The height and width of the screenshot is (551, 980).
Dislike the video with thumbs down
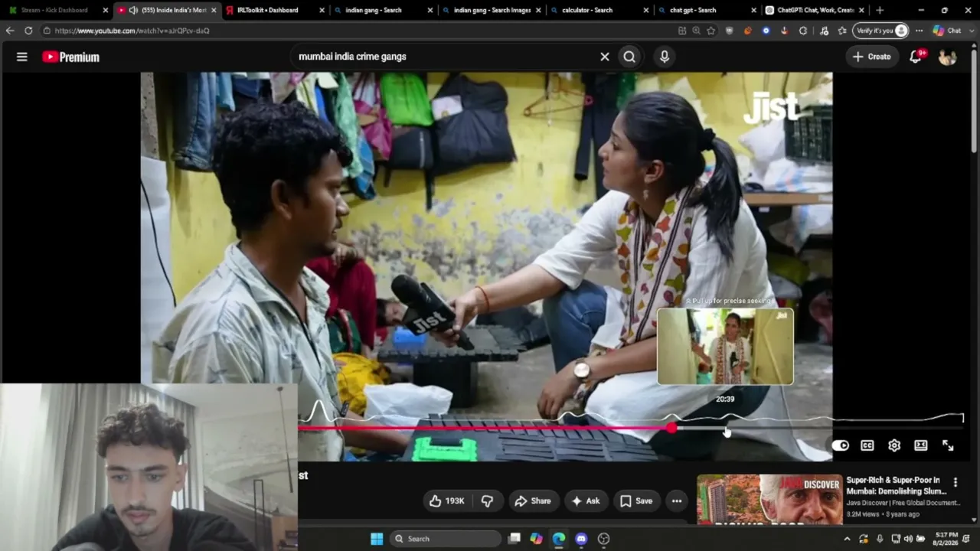487,501
